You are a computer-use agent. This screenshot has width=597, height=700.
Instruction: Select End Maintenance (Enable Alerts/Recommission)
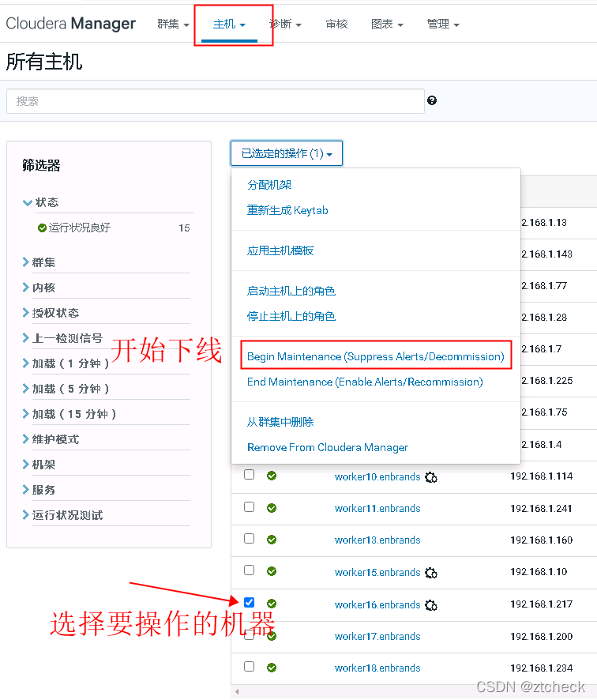[x=365, y=382]
